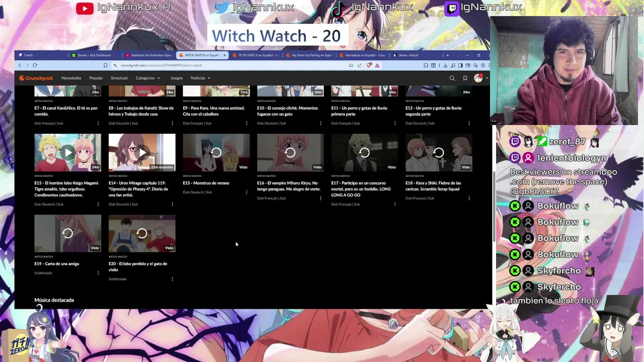Open the browser downloads icon
The width and height of the screenshot is (644, 362).
click(445, 65)
